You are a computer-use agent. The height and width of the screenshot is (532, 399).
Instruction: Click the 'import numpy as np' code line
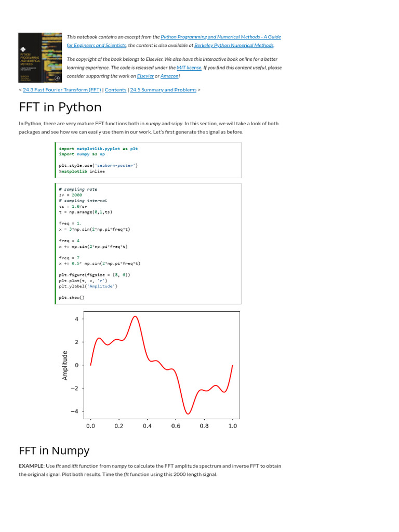pyautogui.click(x=82, y=154)
